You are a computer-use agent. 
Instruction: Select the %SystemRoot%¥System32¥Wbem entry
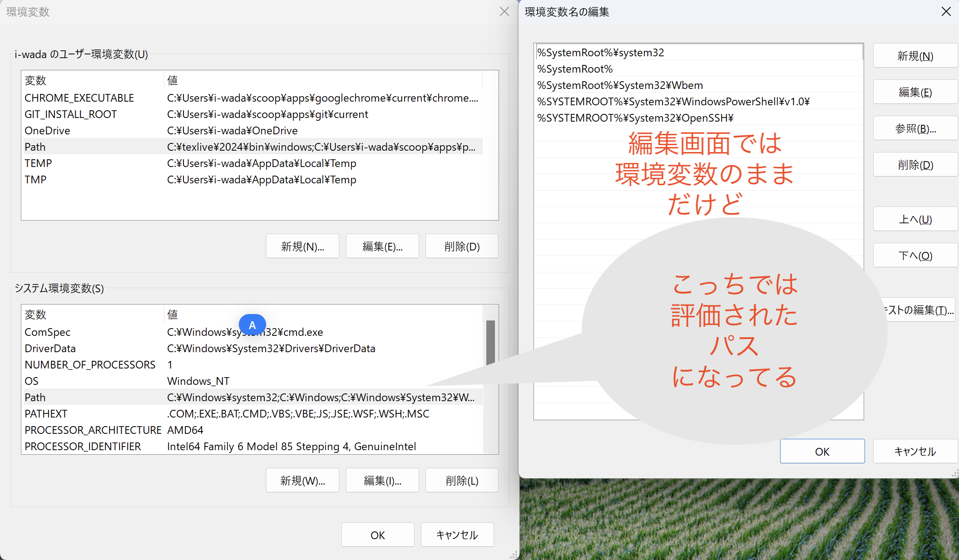699,85
